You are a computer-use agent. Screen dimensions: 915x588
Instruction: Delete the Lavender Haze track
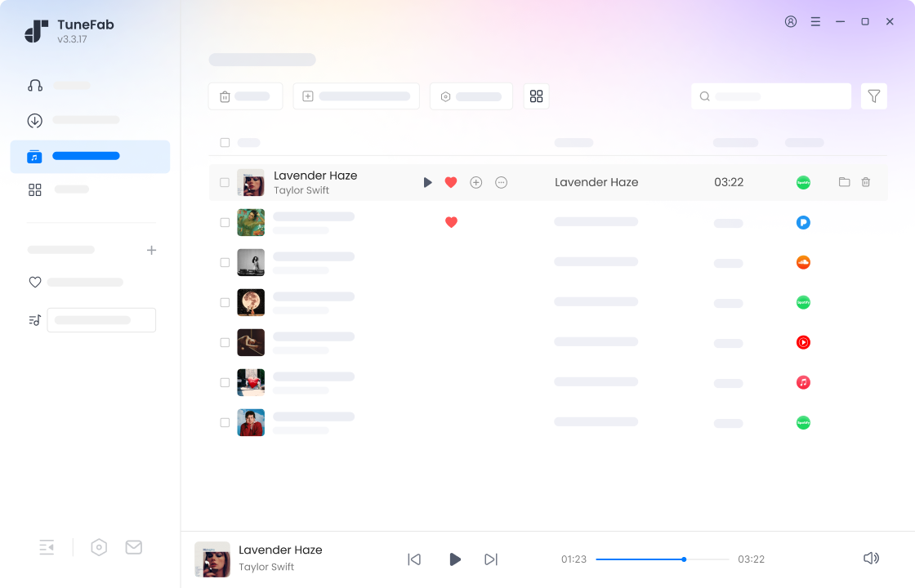point(866,182)
